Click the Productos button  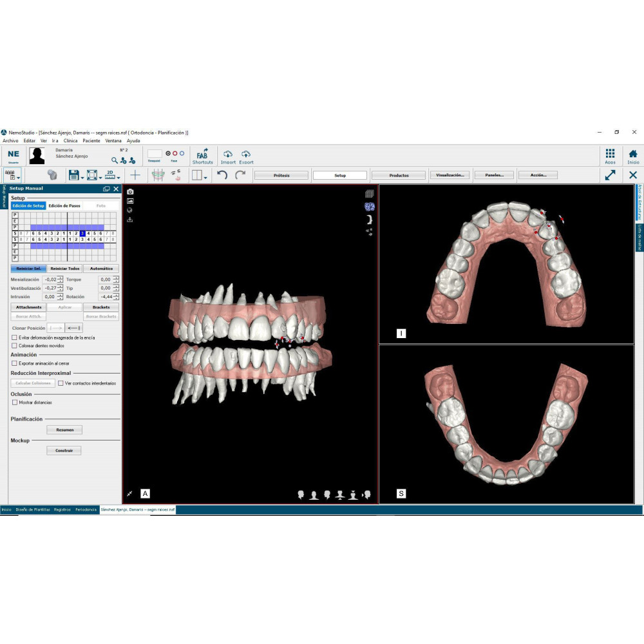tap(399, 175)
